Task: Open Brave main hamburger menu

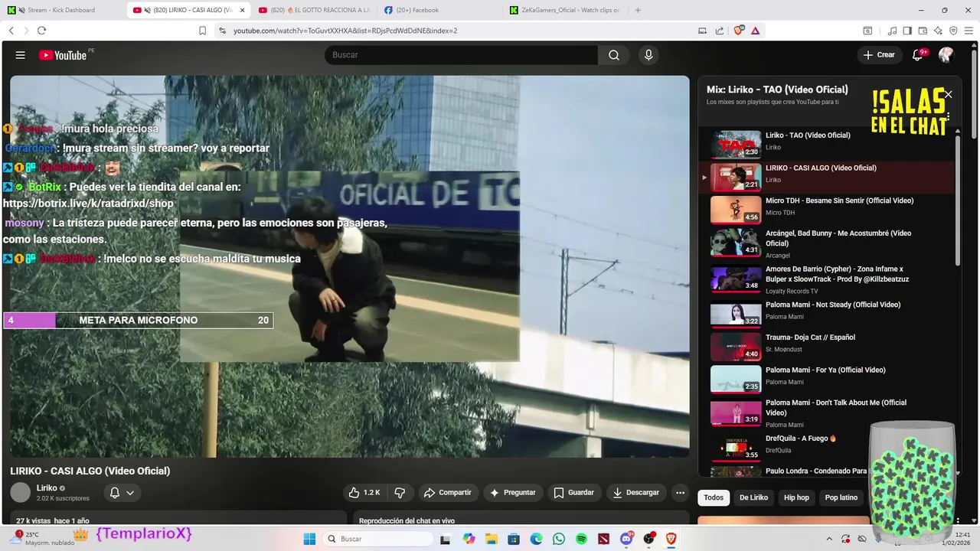Action: click(969, 31)
